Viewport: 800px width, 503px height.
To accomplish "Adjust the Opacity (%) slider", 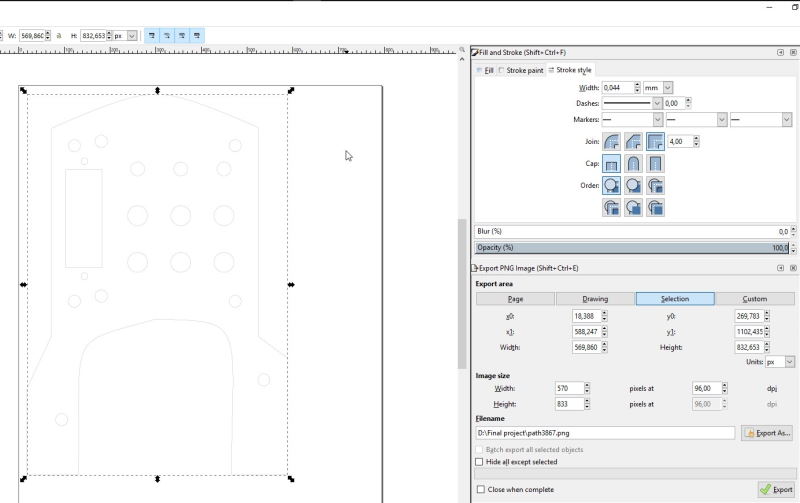I will pyautogui.click(x=632, y=247).
